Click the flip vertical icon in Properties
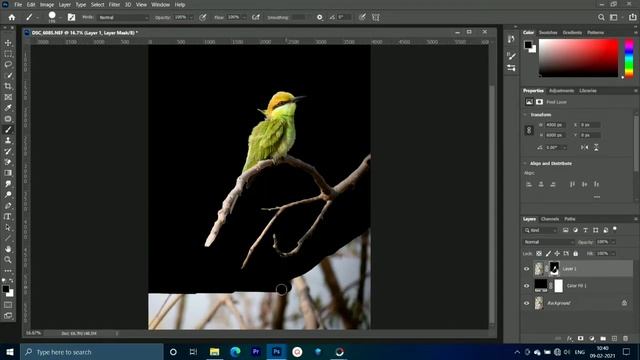 point(596,147)
